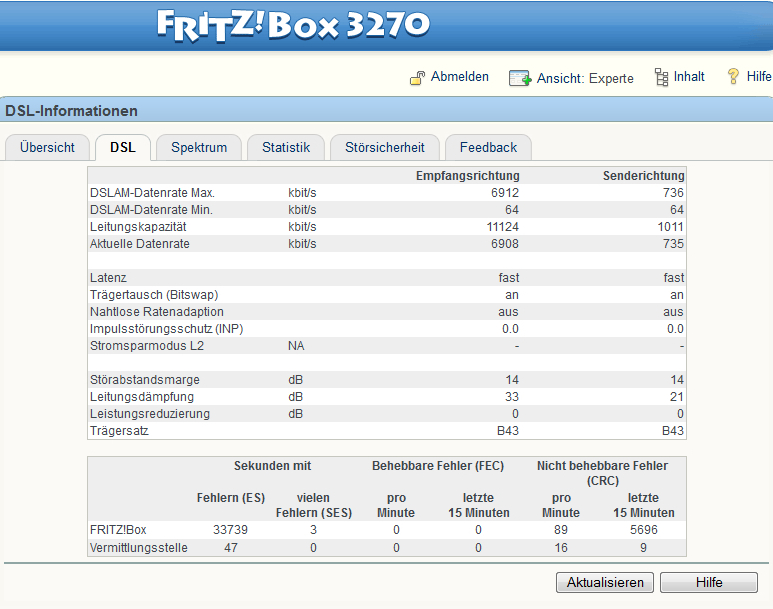Click the Senderichtung column header
This screenshot has height=609, width=773.
[x=643, y=176]
